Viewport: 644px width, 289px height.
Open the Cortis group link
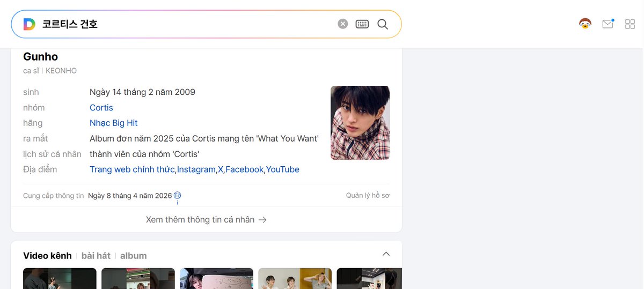coord(101,108)
